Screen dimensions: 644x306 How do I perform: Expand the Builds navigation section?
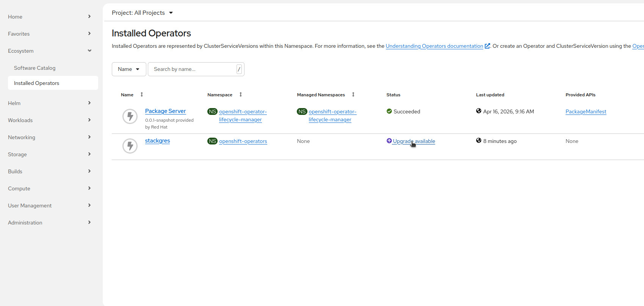tap(49, 171)
